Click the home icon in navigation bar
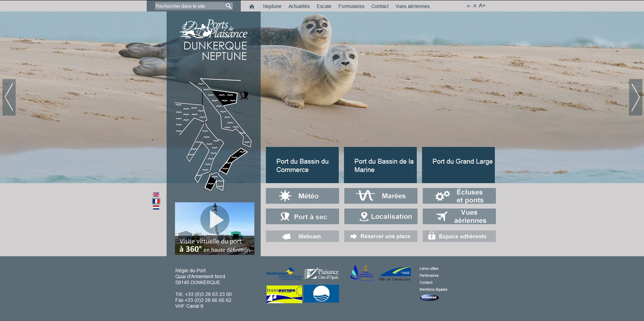The height and width of the screenshot is (321, 644). pyautogui.click(x=252, y=6)
